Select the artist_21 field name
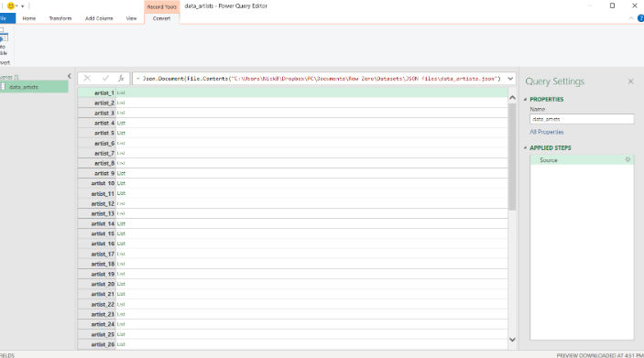The image size is (644, 358). point(103,294)
